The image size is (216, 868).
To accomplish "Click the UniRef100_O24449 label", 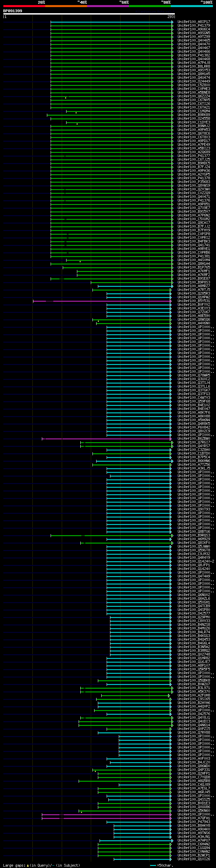I will (194, 82).
